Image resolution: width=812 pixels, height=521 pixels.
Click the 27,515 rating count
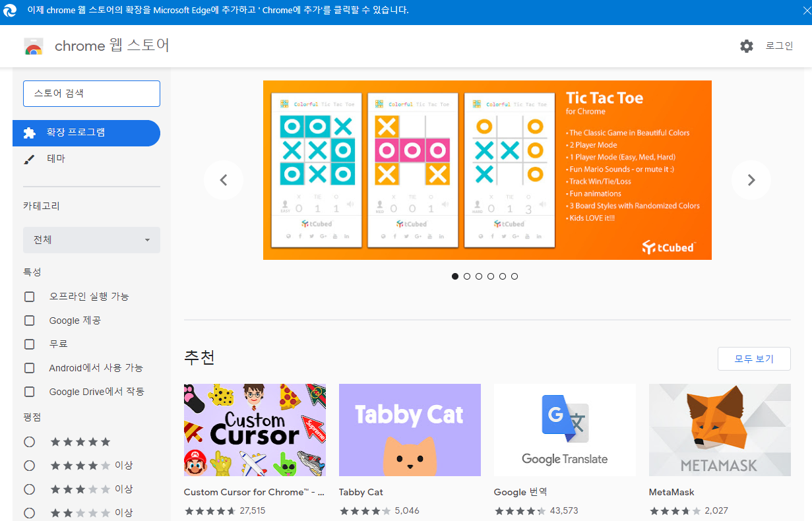pyautogui.click(x=253, y=511)
